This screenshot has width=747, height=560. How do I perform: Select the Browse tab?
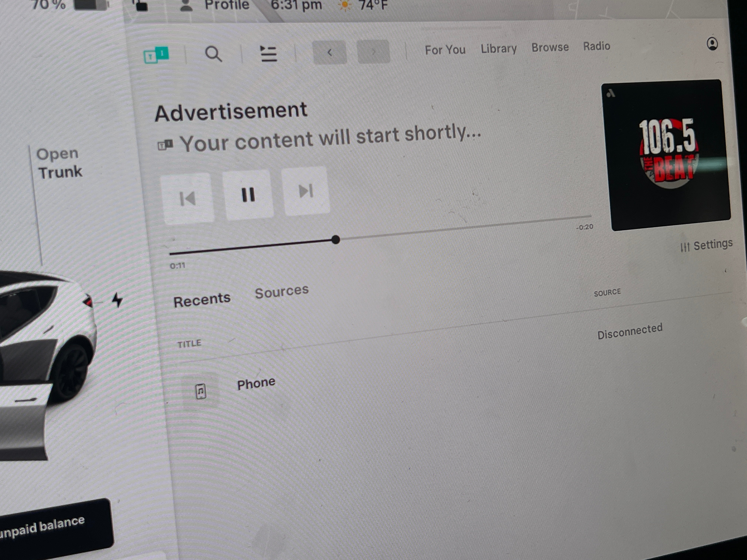(550, 47)
